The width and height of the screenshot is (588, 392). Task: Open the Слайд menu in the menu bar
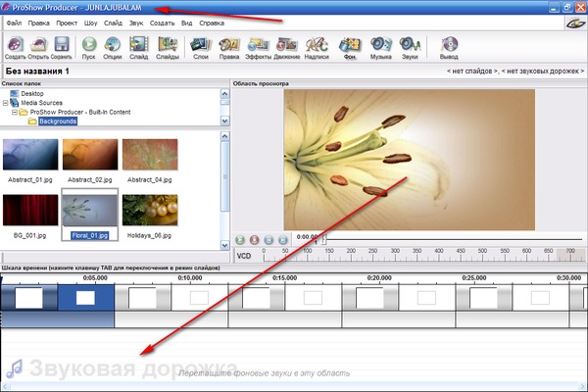[113, 23]
